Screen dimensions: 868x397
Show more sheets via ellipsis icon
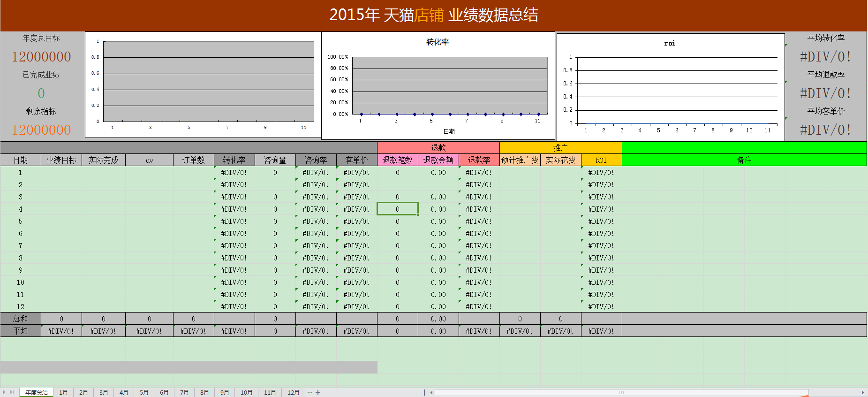tap(310, 392)
